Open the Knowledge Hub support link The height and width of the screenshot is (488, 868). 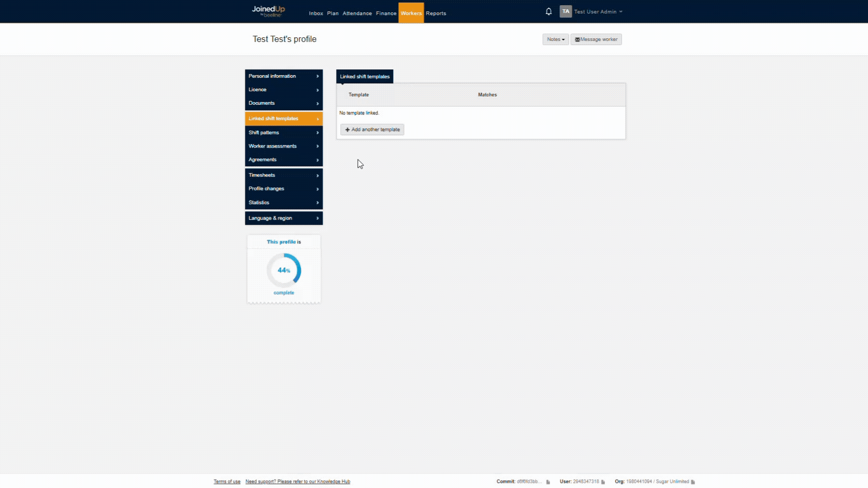pos(298,482)
